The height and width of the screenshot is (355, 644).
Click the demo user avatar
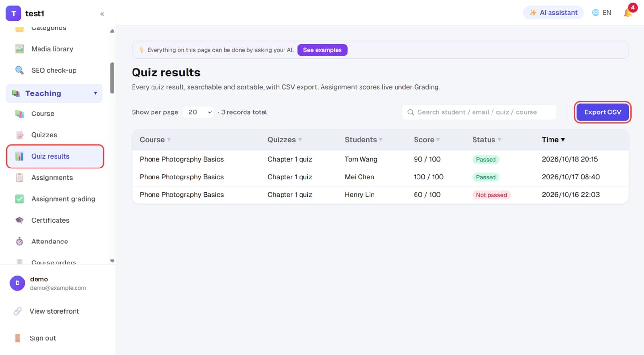[18, 283]
